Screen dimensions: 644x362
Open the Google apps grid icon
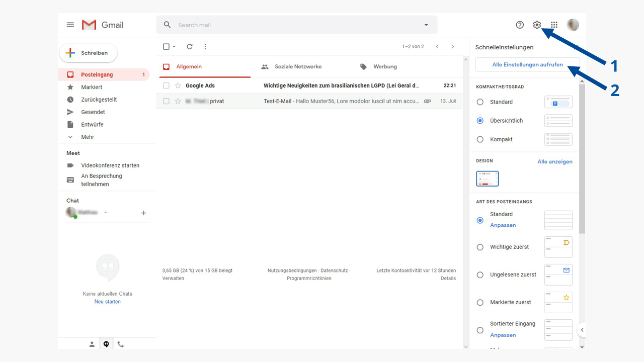[554, 25]
